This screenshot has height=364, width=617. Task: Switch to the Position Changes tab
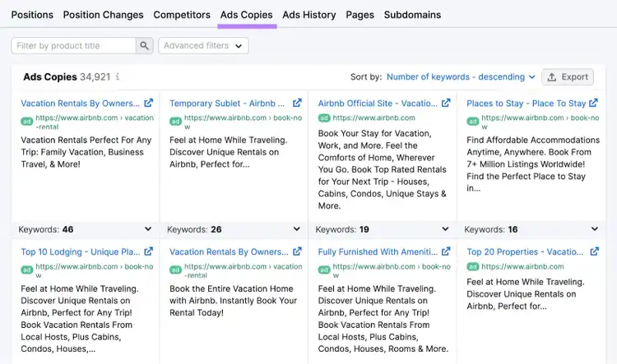click(103, 15)
